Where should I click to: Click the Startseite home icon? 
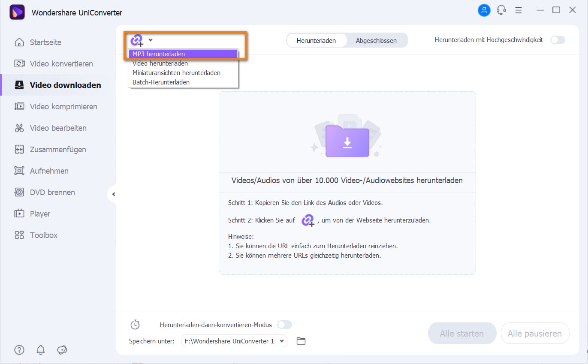pyautogui.click(x=19, y=42)
